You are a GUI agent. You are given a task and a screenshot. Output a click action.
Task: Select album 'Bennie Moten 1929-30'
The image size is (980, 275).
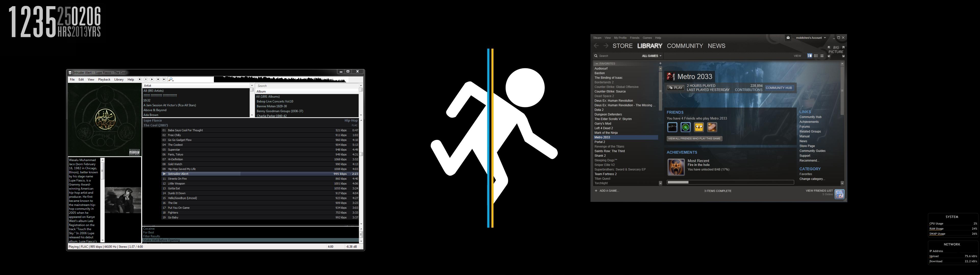pos(307,106)
